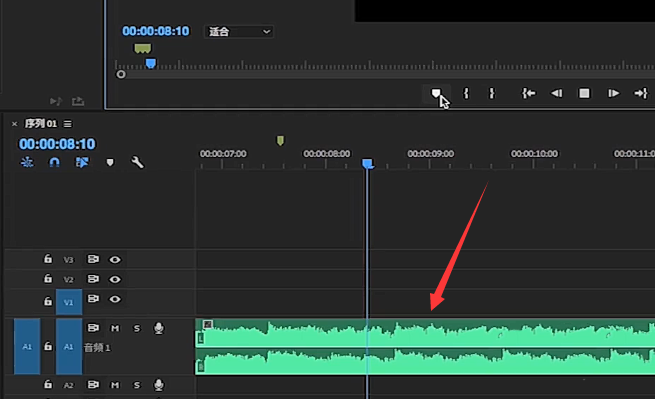Toggle lock for track V3
Image resolution: width=655 pixels, height=399 pixels.
[48, 259]
